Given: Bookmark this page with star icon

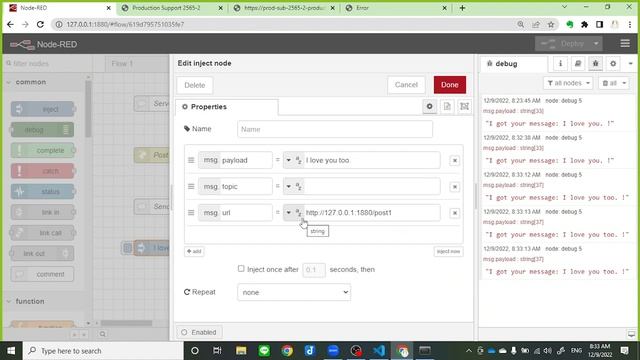Looking at the screenshot, I should pos(551,24).
